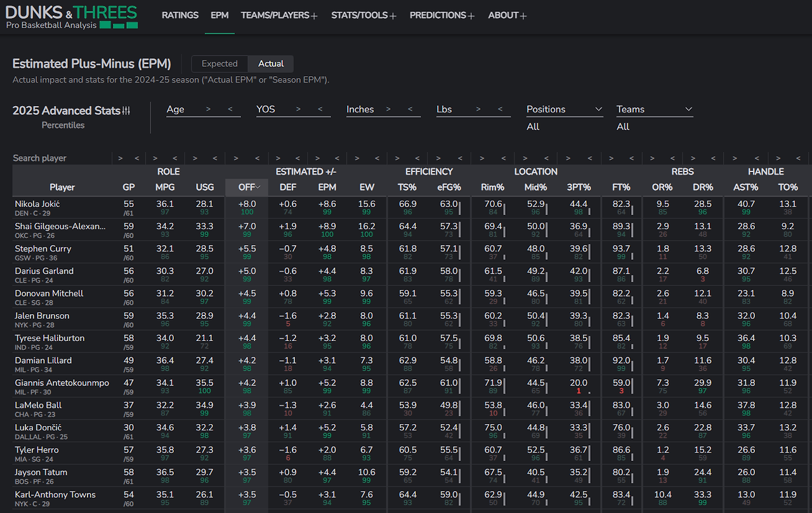Click the greater-than filter above OFF column

point(237,158)
